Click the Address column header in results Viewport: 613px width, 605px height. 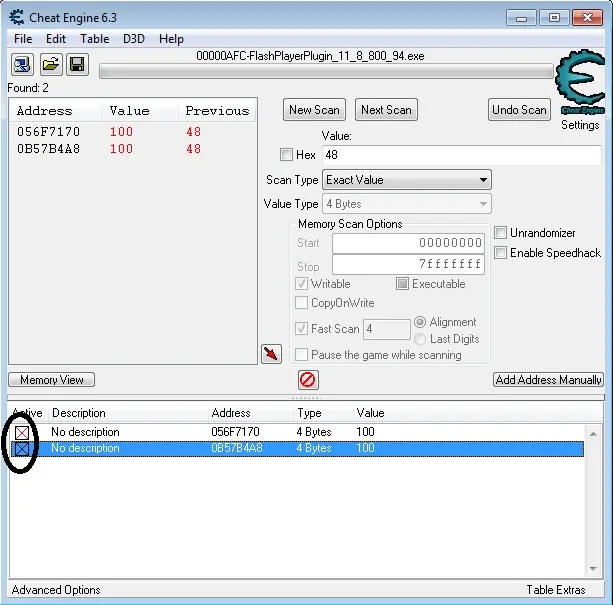point(56,111)
